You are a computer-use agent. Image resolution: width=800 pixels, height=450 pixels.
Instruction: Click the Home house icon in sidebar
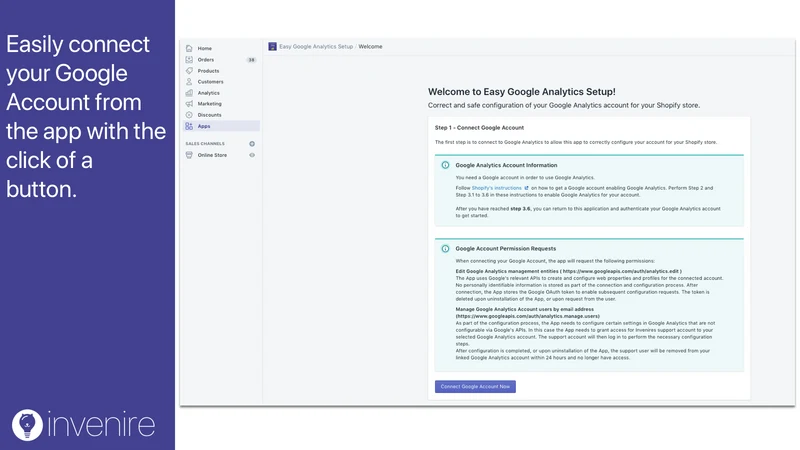[x=189, y=48]
